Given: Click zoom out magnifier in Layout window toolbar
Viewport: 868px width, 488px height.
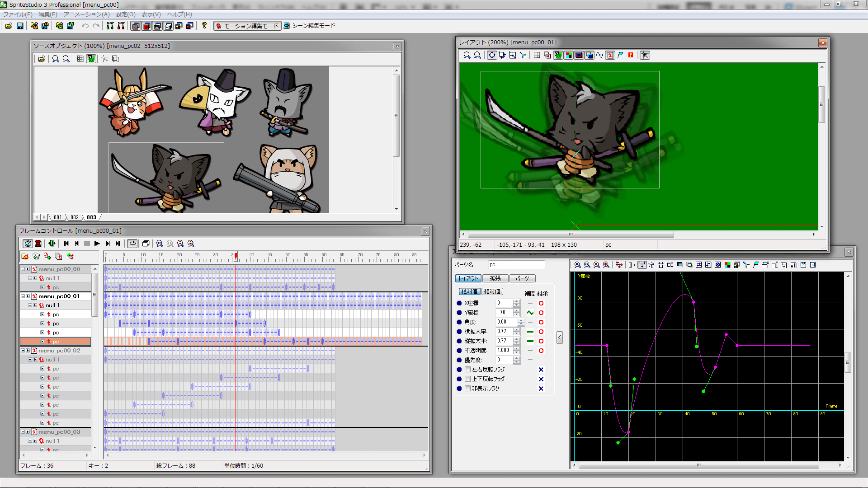Looking at the screenshot, I should (478, 55).
